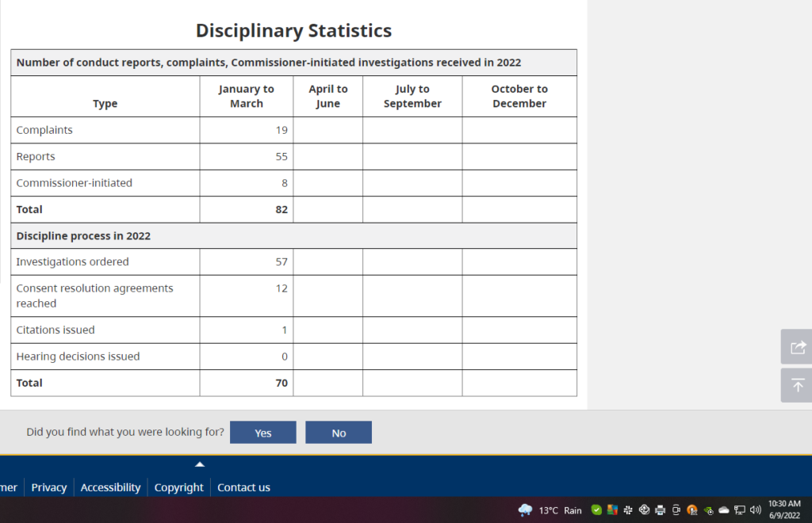
Task: Click the Meet Now camera tray icon
Action: tap(676, 510)
